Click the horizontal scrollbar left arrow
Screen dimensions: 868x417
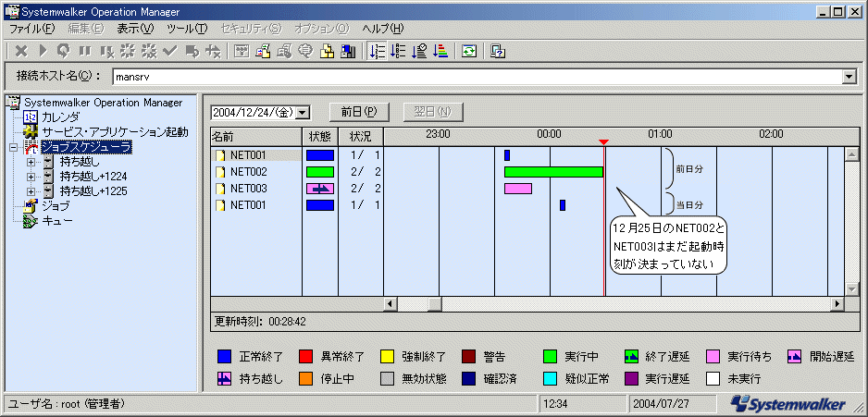click(x=391, y=303)
